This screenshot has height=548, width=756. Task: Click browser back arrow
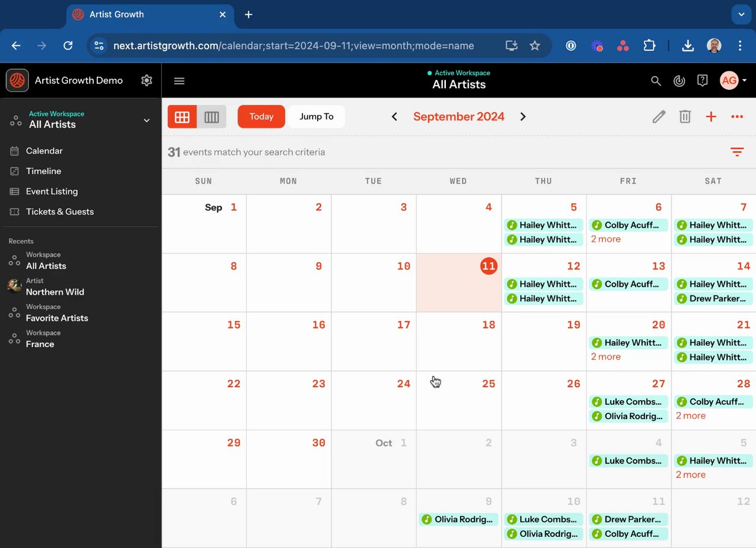click(16, 46)
